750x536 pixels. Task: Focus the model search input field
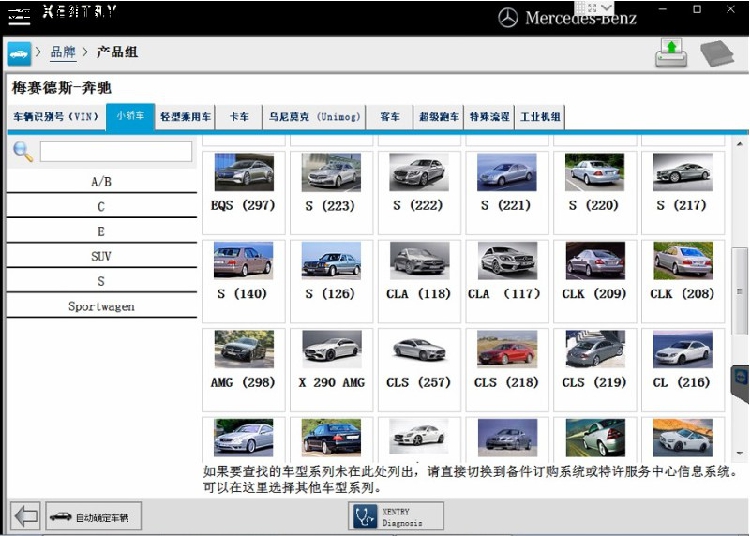[x=116, y=151]
